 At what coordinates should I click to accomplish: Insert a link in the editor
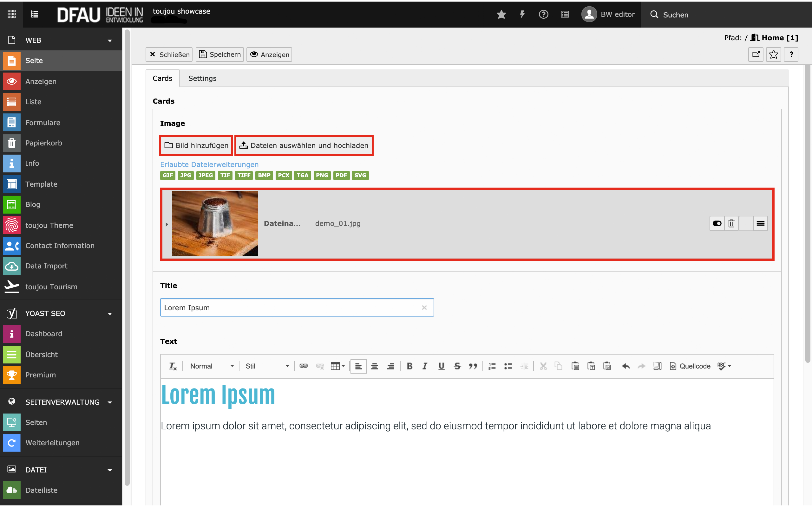coord(304,366)
